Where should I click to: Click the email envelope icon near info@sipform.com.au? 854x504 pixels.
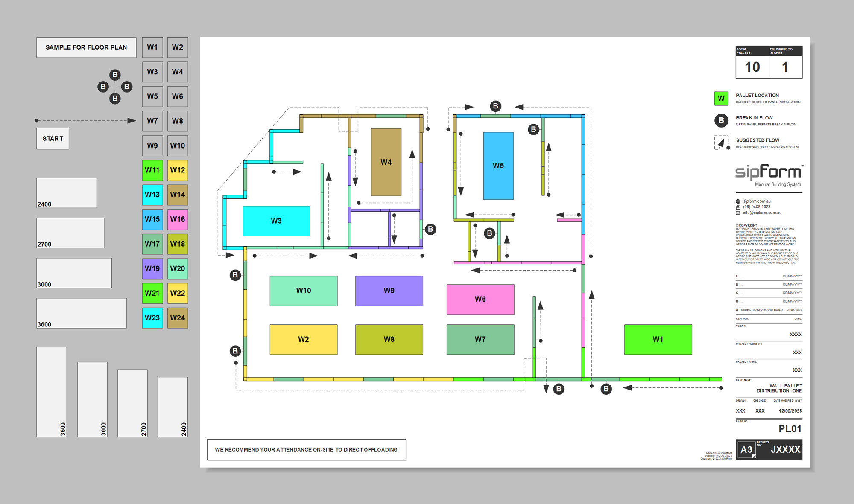click(738, 213)
